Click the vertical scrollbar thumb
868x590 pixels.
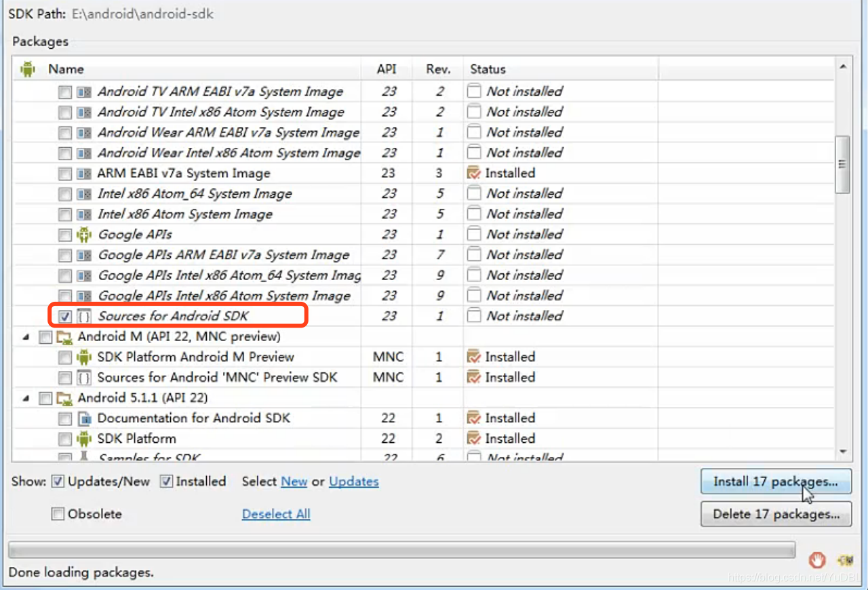click(843, 164)
